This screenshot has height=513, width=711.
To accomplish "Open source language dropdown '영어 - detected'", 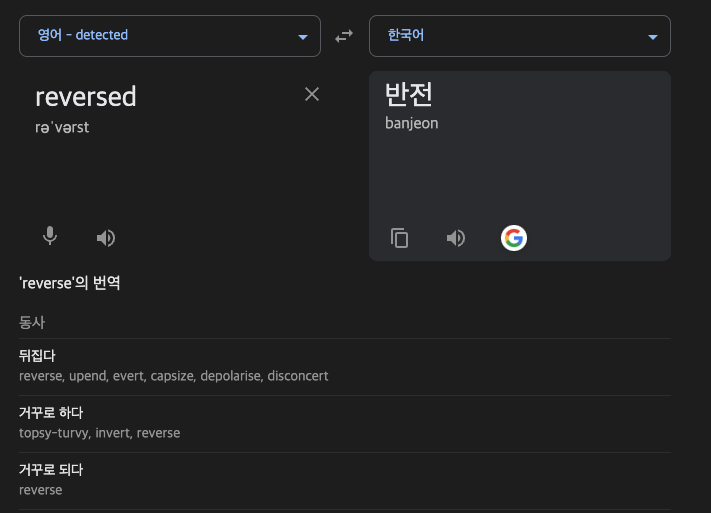I will point(170,36).
